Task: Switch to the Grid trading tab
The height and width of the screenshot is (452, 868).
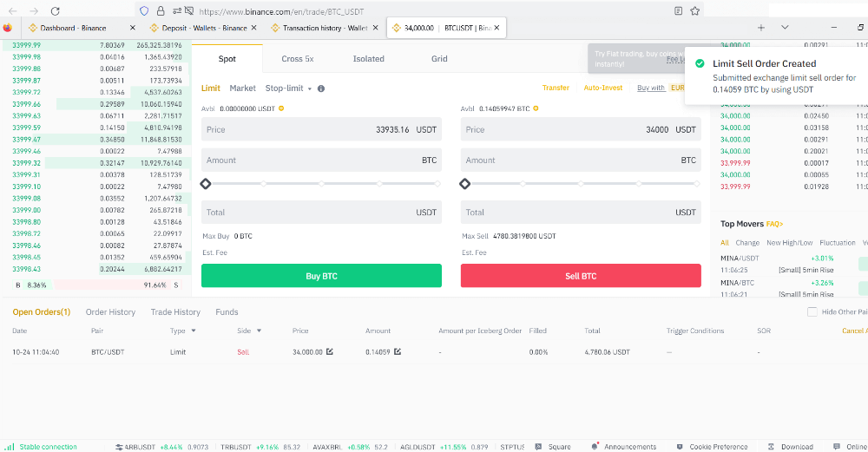Action: 439,59
